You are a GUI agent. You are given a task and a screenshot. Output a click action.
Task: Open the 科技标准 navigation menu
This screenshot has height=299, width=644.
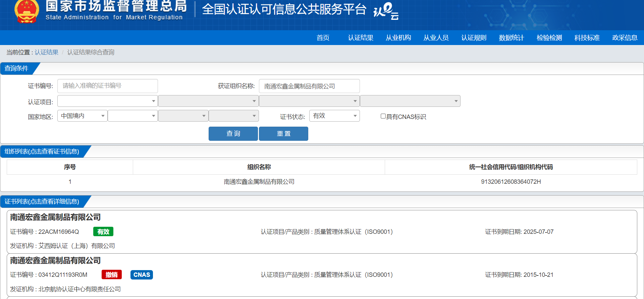click(x=587, y=38)
